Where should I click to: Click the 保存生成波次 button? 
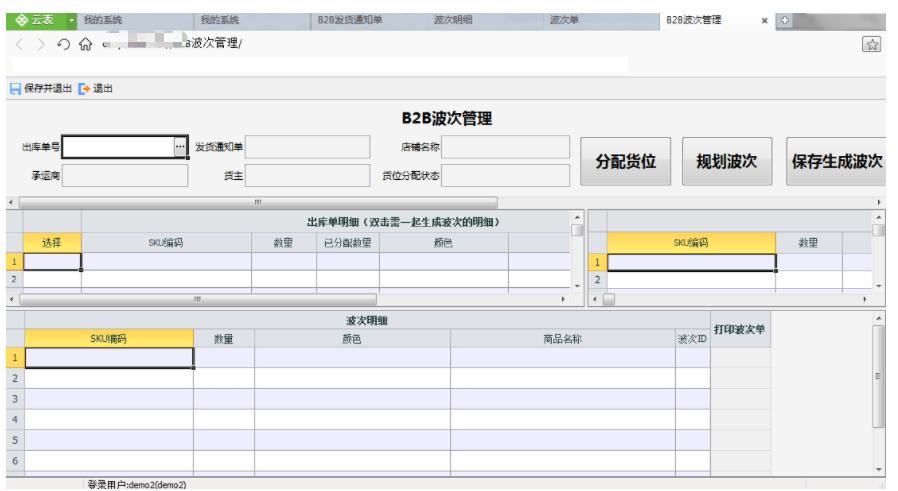(836, 162)
